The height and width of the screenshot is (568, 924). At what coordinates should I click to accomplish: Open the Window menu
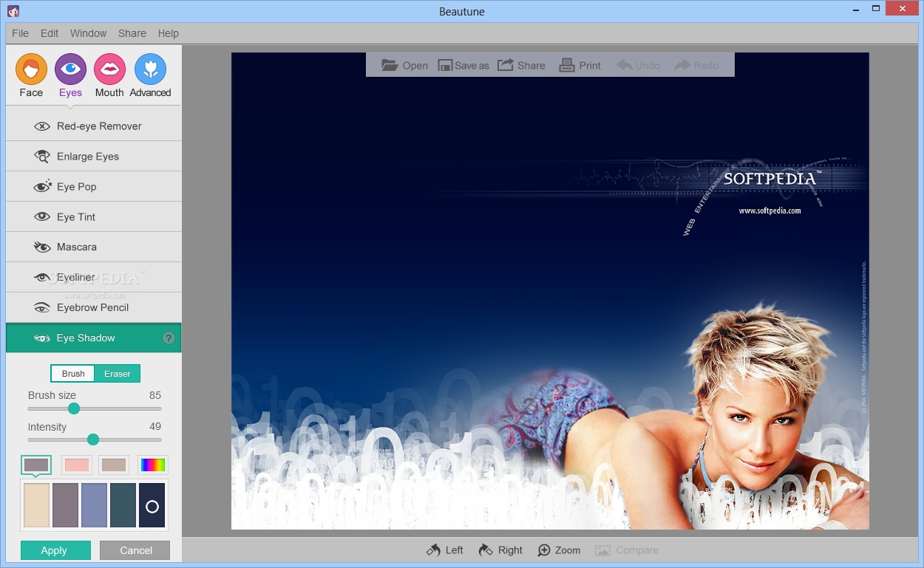coord(88,33)
